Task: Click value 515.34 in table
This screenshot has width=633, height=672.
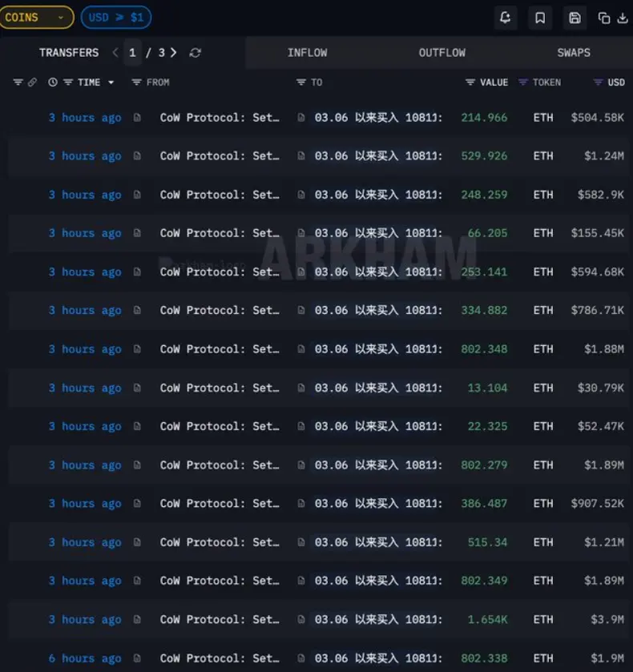Action: tap(488, 542)
